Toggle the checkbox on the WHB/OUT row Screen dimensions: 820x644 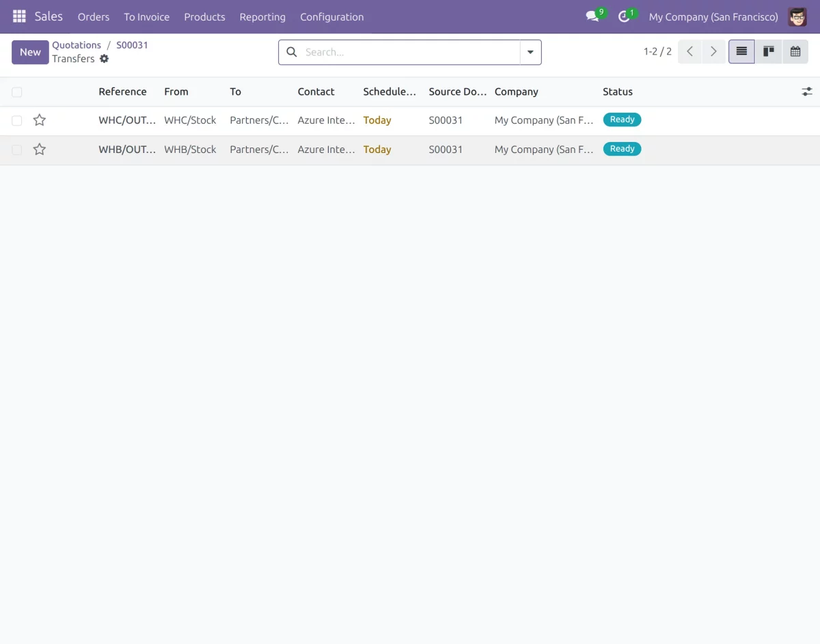pyautogui.click(x=16, y=149)
